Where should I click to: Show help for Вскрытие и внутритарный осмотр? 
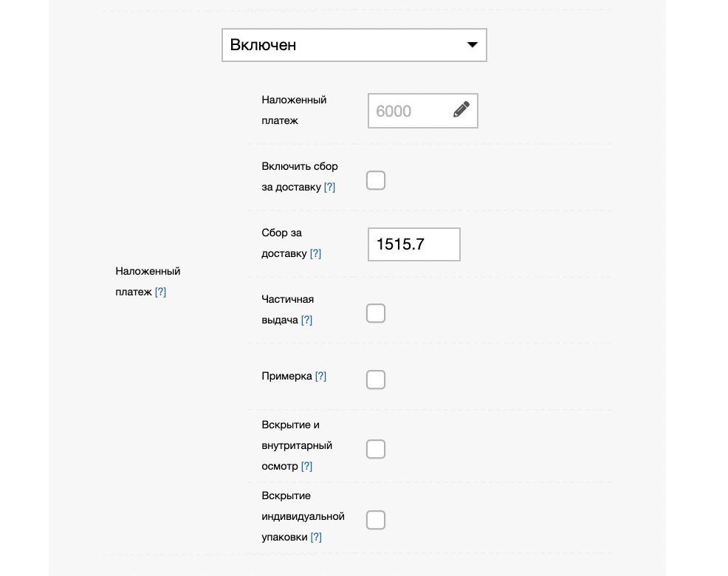click(x=306, y=467)
